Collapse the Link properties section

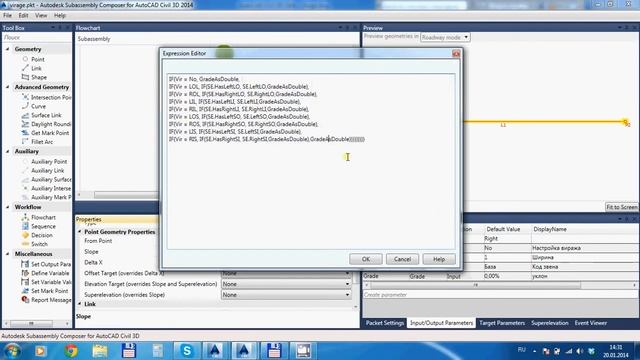coord(80,304)
